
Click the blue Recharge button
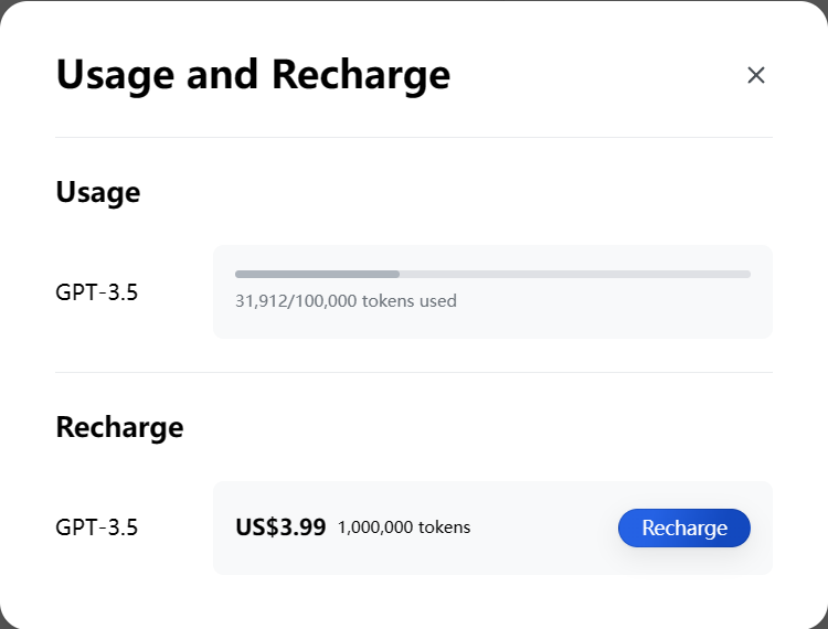[x=684, y=528]
